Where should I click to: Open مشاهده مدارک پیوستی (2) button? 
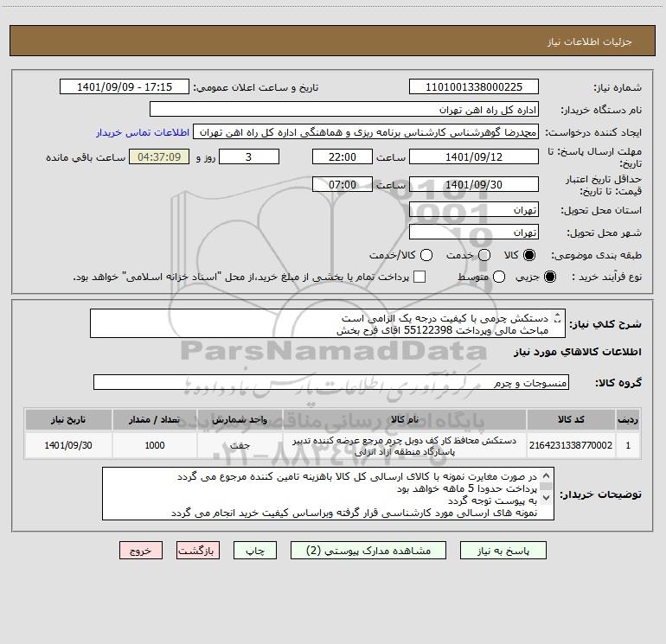pos(368,551)
